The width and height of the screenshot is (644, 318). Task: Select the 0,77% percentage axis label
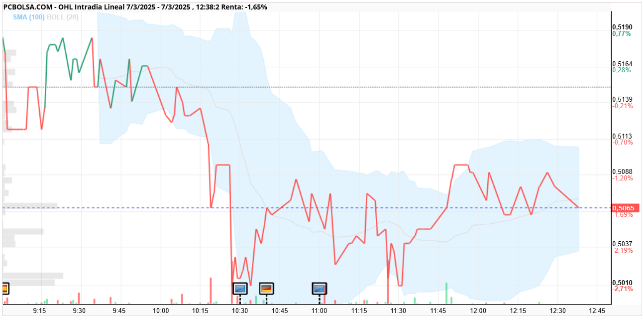point(622,34)
